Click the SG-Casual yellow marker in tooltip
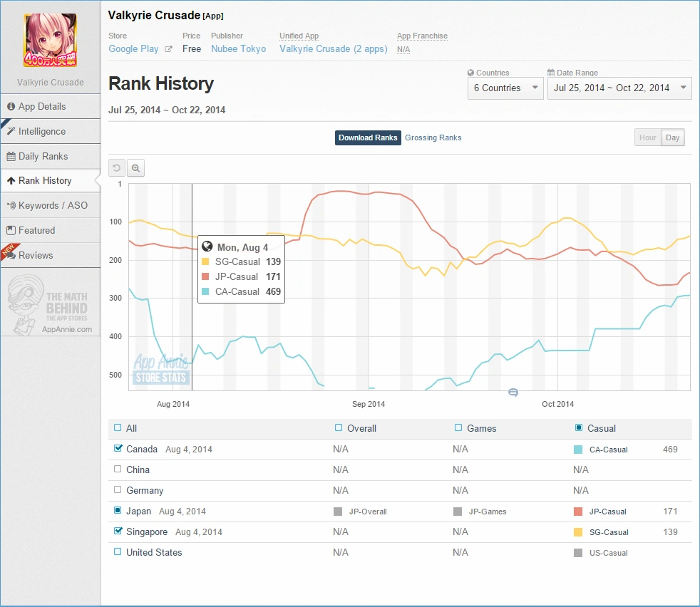Viewport: 700px width, 607px height. coord(205,261)
